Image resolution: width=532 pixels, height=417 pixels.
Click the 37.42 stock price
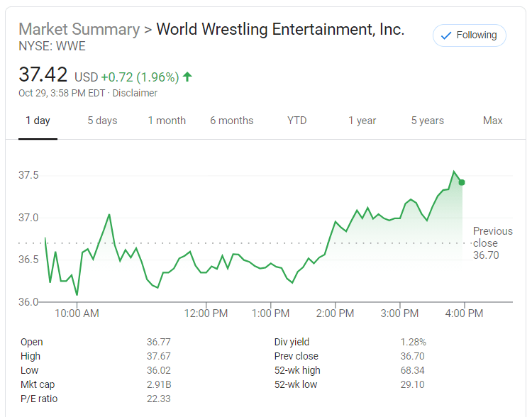click(x=43, y=74)
